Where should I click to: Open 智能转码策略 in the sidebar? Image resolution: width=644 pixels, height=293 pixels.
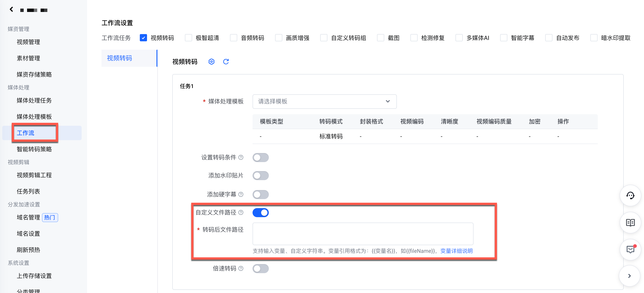pos(34,149)
